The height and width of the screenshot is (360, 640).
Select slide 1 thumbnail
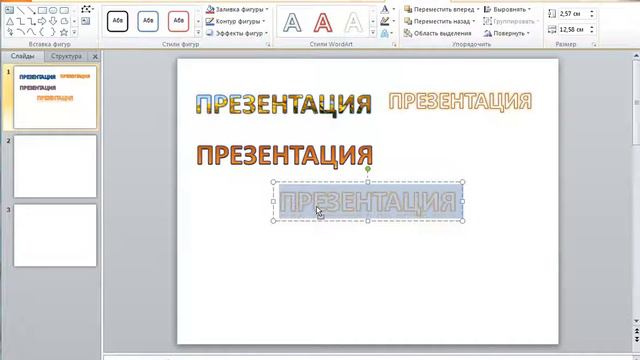pyautogui.click(x=55, y=98)
